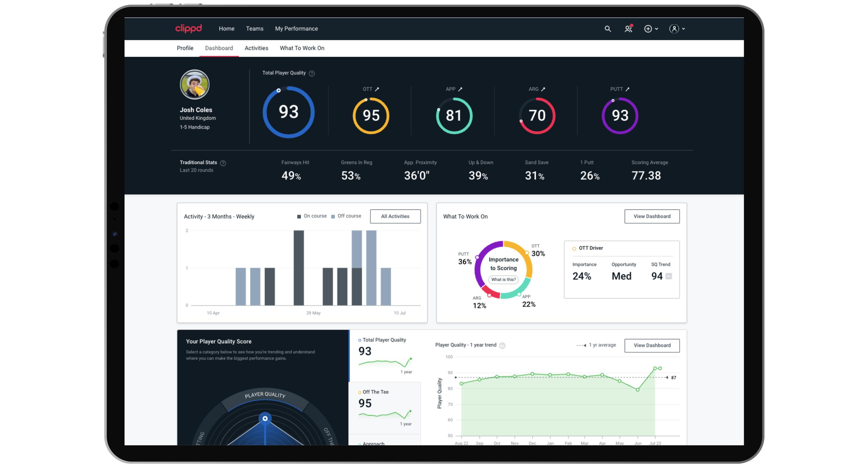
Task: Click the Clippd logo
Action: point(188,29)
